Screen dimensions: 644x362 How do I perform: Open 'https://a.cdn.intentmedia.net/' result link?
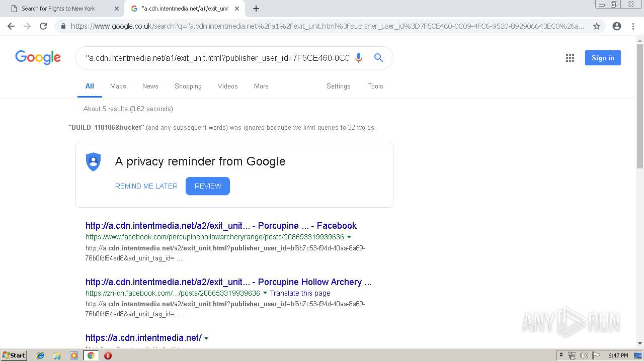point(143,338)
